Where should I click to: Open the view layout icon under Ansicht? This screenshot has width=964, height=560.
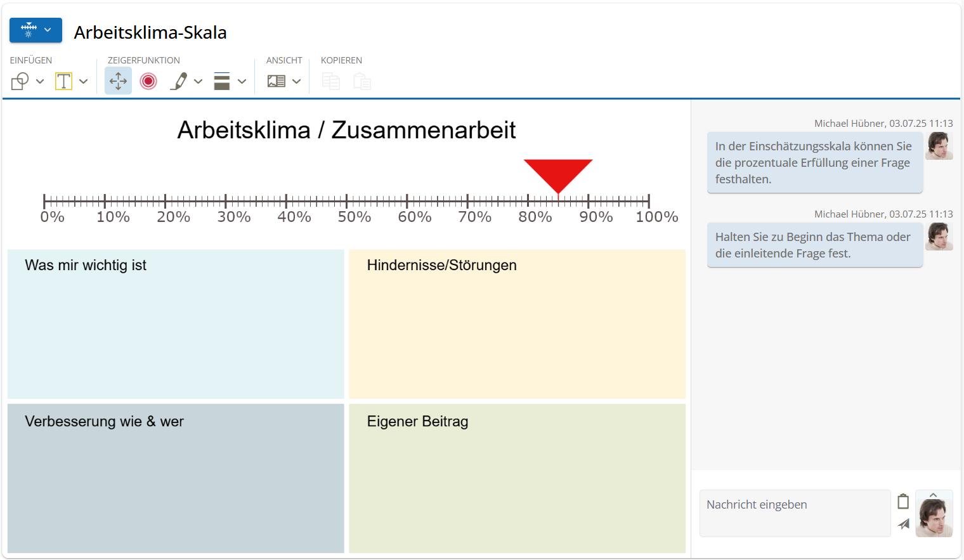tap(277, 81)
